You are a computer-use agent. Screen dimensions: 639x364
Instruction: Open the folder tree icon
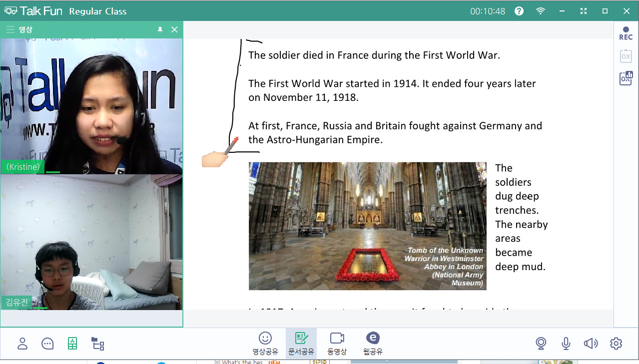point(98,344)
